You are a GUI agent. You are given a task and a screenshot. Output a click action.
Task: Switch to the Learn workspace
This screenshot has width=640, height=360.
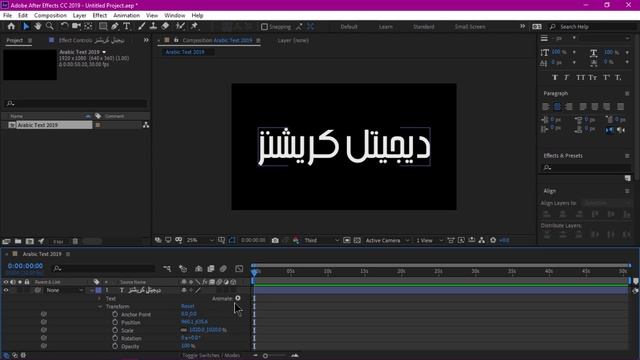coord(386,27)
